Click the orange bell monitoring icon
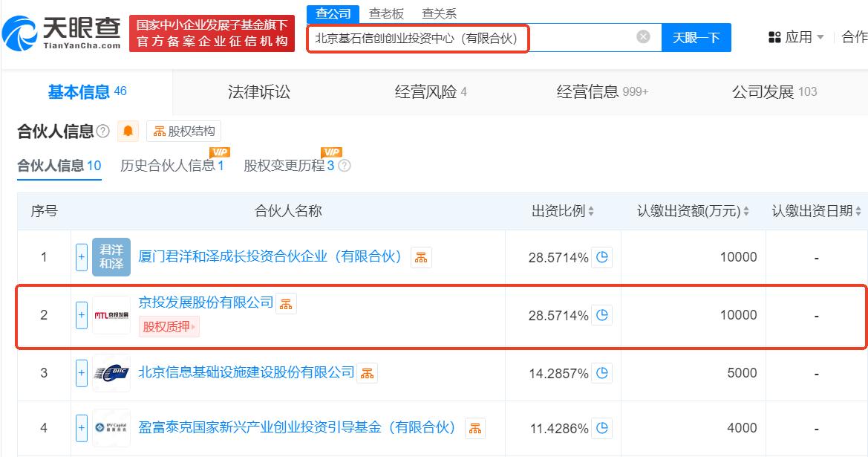868x457 pixels. (128, 132)
